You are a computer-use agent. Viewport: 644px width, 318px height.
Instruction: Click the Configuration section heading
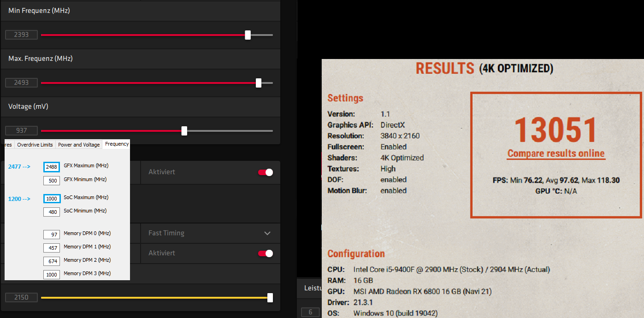point(356,254)
